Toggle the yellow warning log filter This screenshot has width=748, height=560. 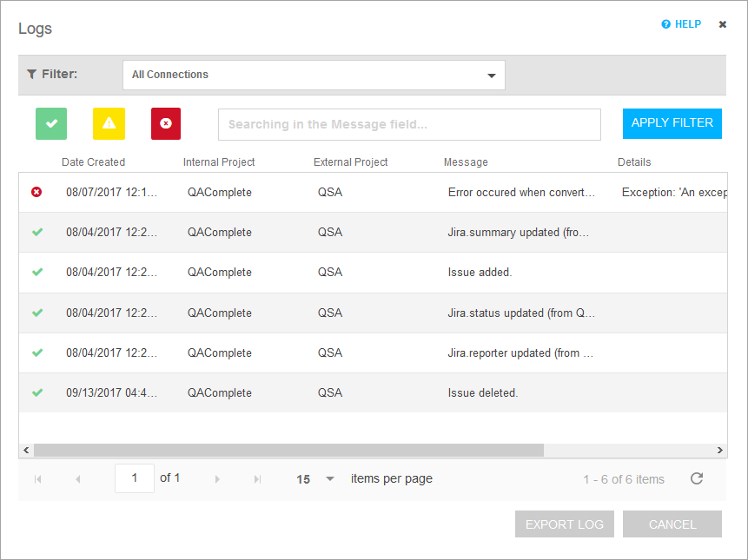pos(108,123)
